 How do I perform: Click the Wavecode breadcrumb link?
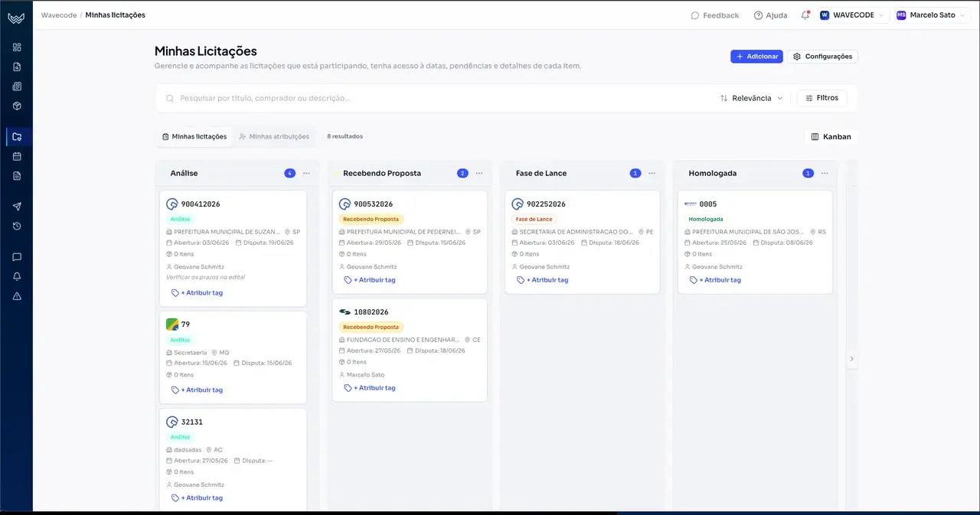(x=59, y=15)
